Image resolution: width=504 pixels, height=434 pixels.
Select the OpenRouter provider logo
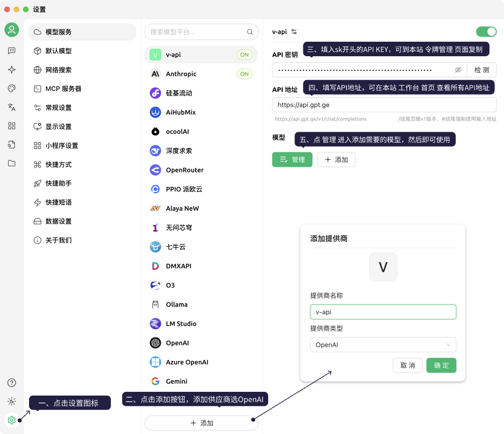[155, 170]
